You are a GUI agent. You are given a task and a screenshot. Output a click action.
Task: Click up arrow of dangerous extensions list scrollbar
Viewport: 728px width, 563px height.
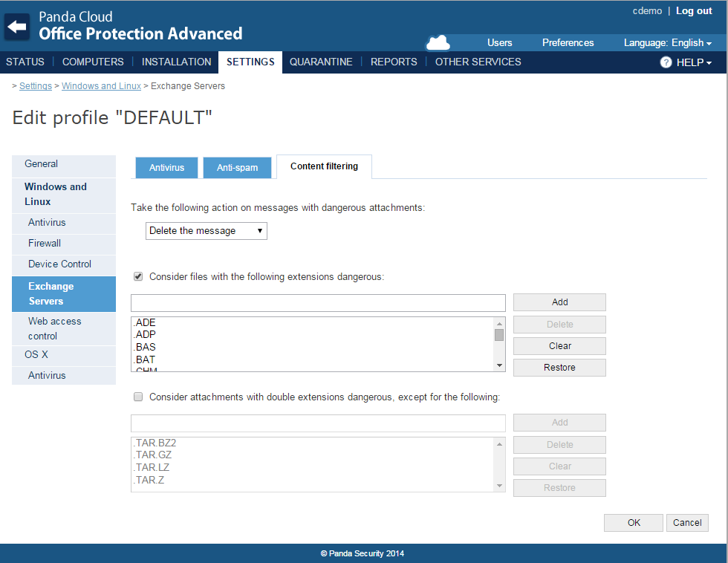tap(499, 324)
